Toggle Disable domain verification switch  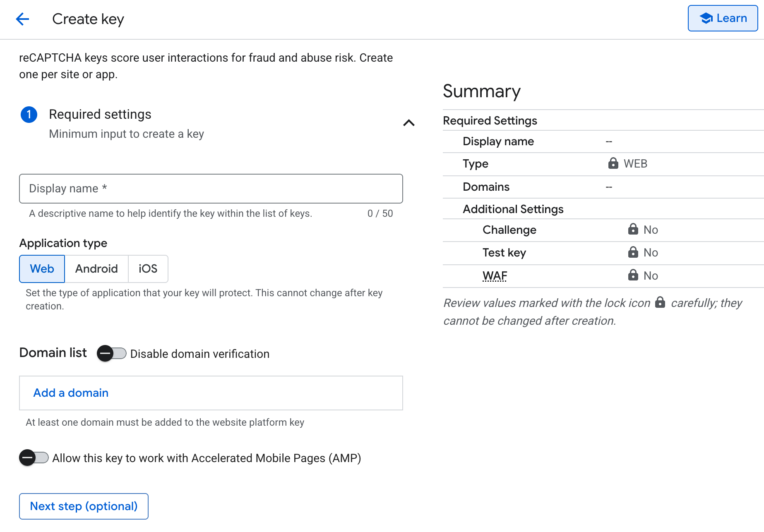tap(112, 354)
